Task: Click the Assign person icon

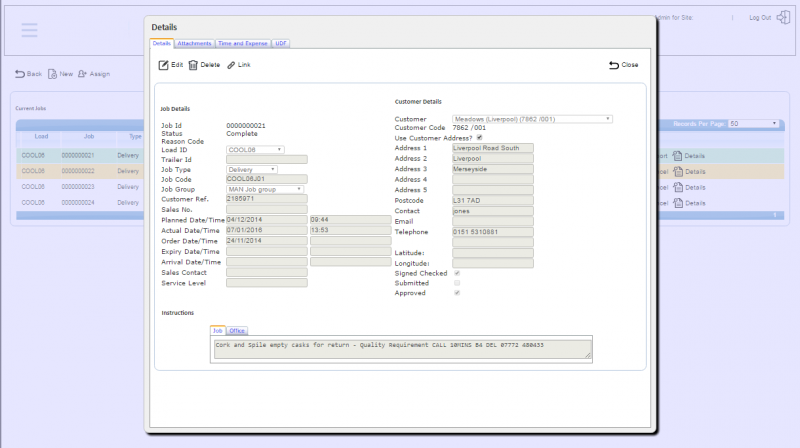Action: [82, 74]
